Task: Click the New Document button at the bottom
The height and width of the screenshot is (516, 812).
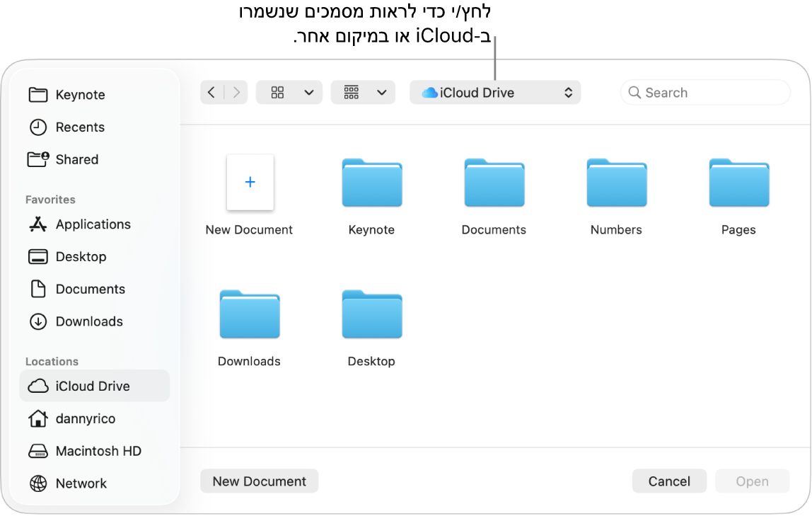Action: [260, 481]
